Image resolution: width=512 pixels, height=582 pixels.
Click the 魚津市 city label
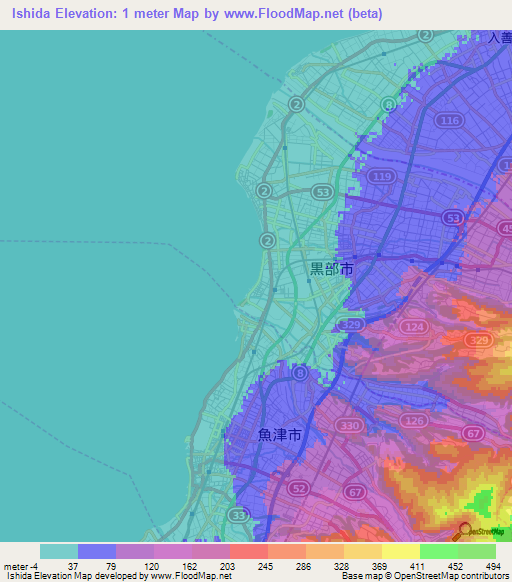click(279, 435)
